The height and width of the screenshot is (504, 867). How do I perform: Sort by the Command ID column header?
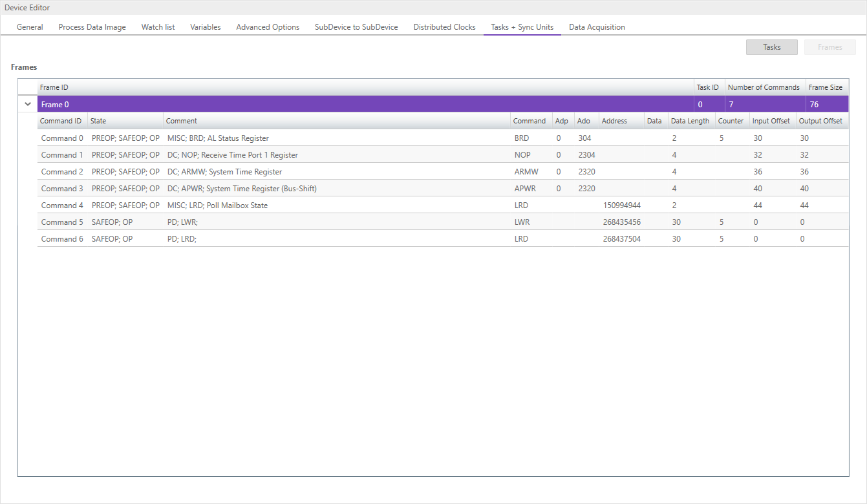coord(61,121)
